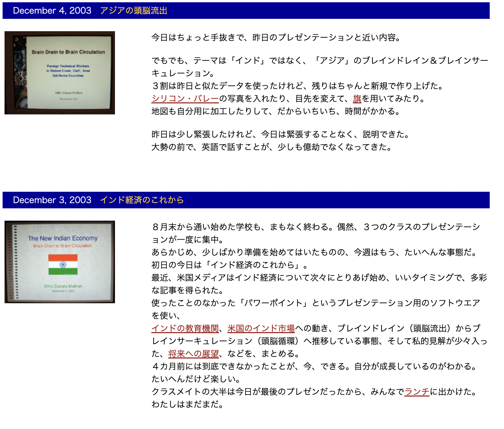Open the インドの教育機関 link
Image resolution: width=504 pixels, height=429 pixels.
[185, 328]
